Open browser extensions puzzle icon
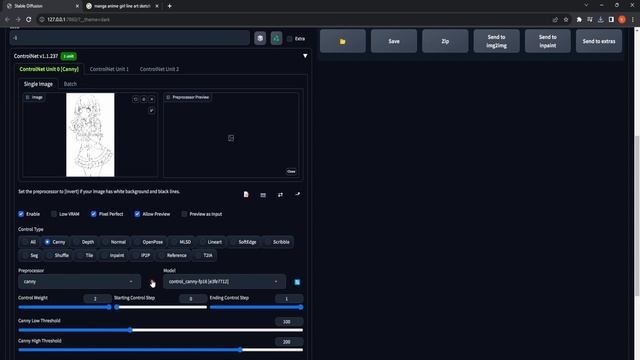The image size is (640, 360). pos(579,20)
